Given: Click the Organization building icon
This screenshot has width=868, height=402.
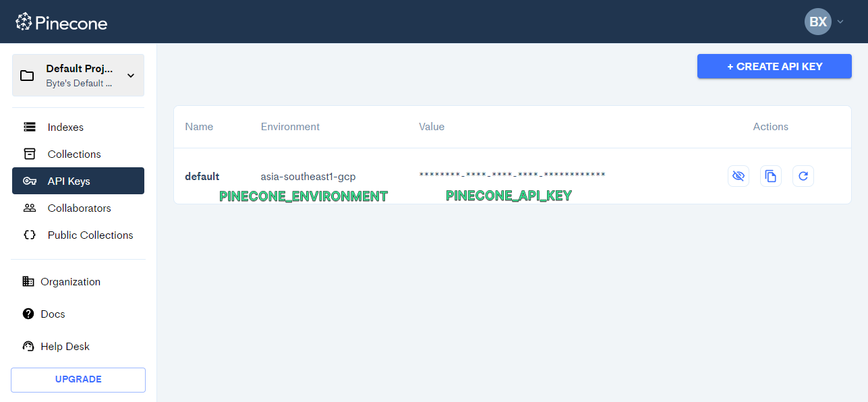Looking at the screenshot, I should tap(28, 281).
